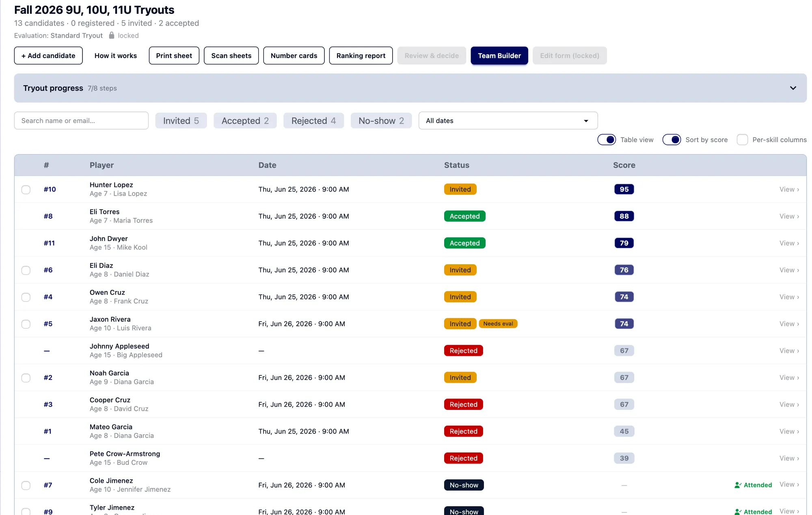Focus the Search name or email field
This screenshot has width=812, height=515.
(81, 121)
